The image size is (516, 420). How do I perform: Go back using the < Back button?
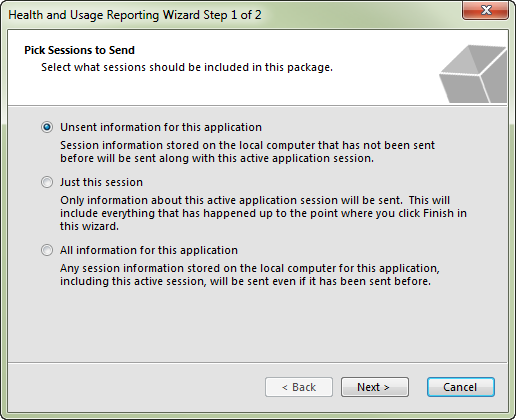click(x=299, y=387)
